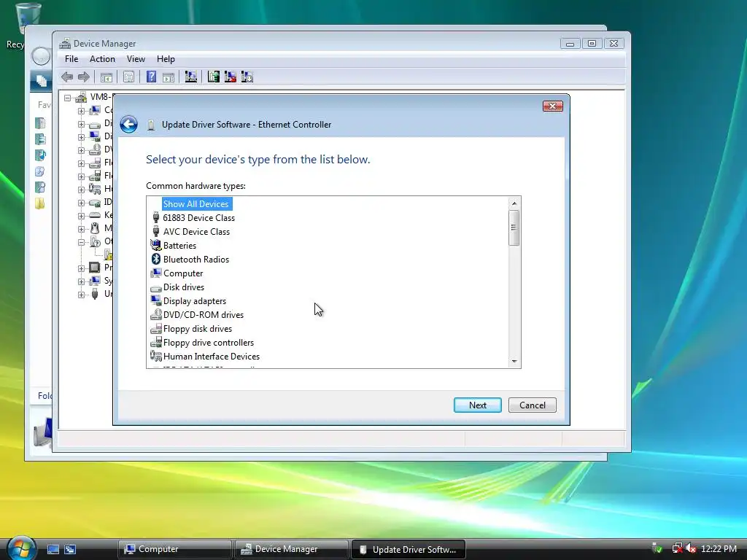Viewport: 747px width, 560px height.
Task: Click Show Desktop quick launch icon
Action: [x=53, y=550]
